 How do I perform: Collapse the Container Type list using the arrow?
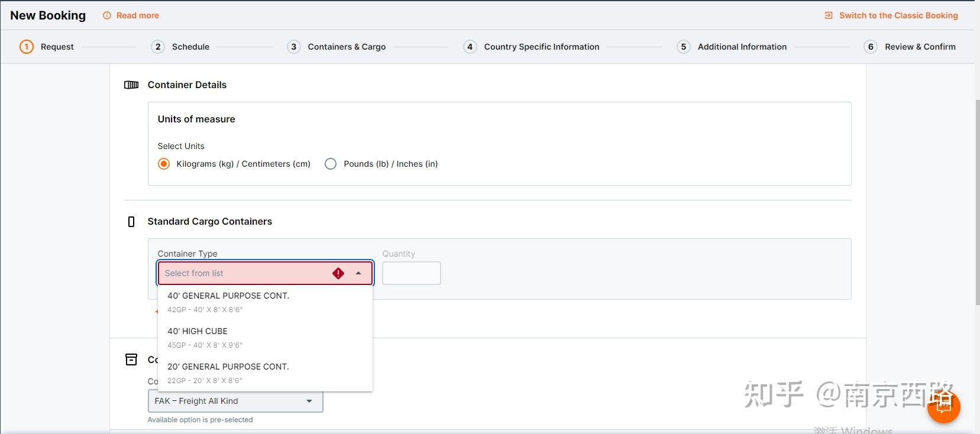[x=358, y=273]
